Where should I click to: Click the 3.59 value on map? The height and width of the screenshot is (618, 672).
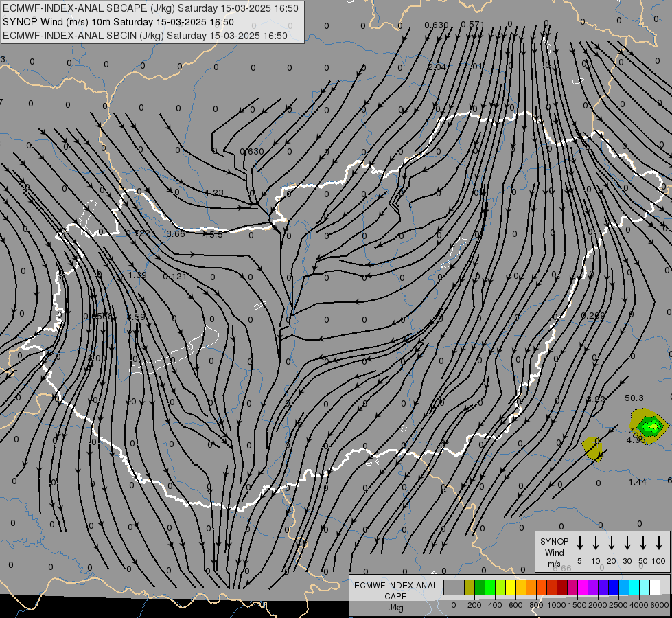pos(137,317)
